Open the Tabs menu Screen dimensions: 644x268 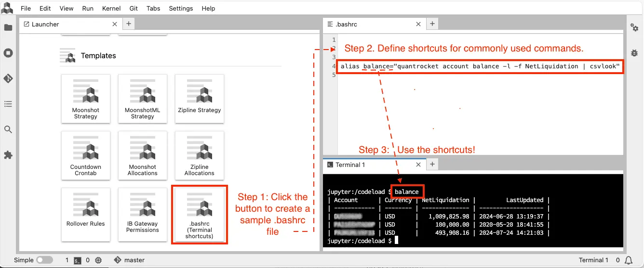(153, 9)
